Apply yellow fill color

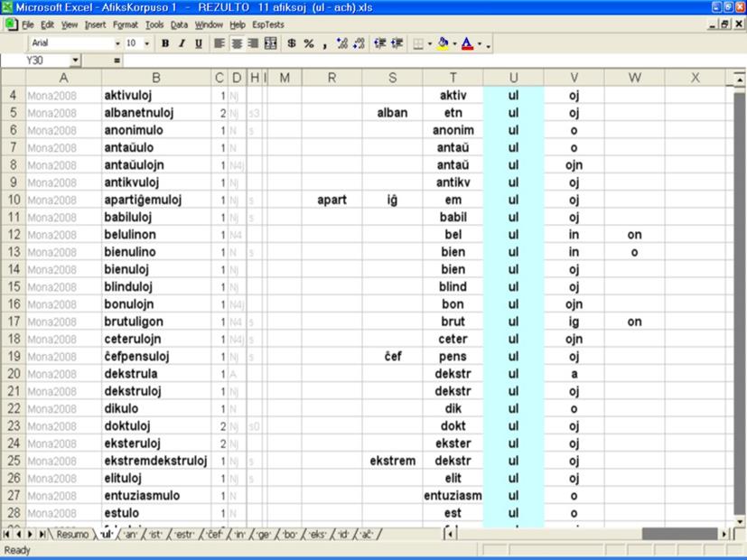(x=443, y=44)
